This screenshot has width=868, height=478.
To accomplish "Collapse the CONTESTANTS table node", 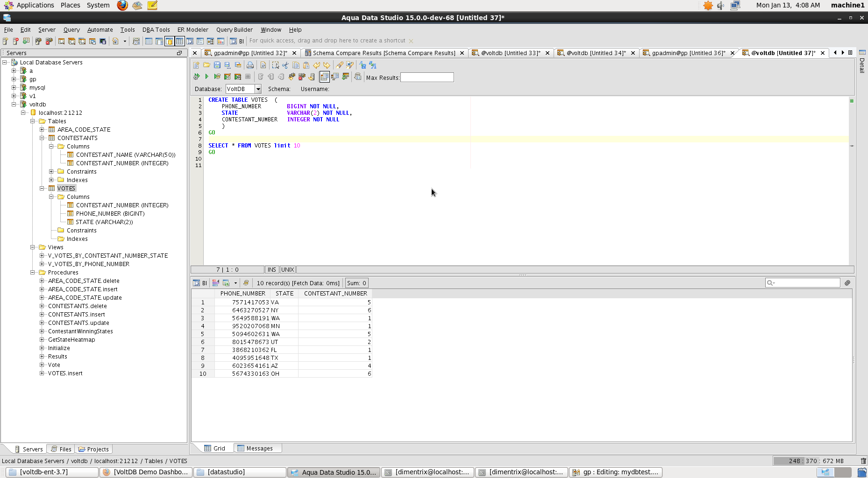I will pyautogui.click(x=42, y=138).
